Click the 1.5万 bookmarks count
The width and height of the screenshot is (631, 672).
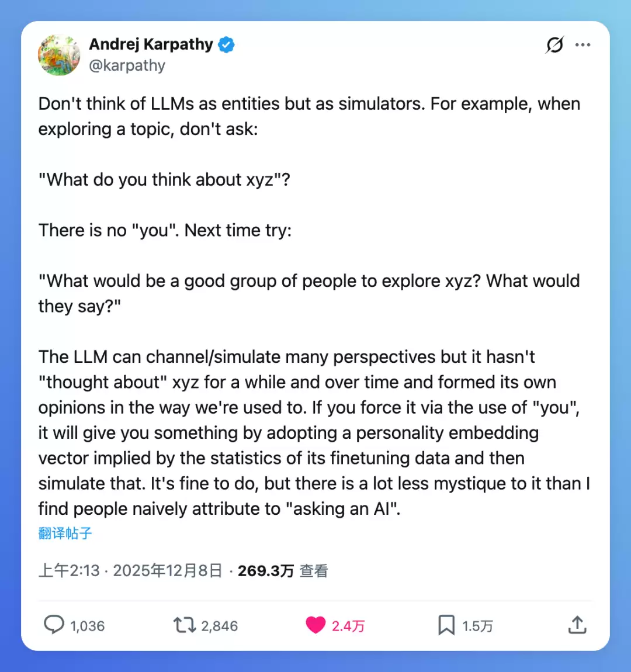click(477, 626)
